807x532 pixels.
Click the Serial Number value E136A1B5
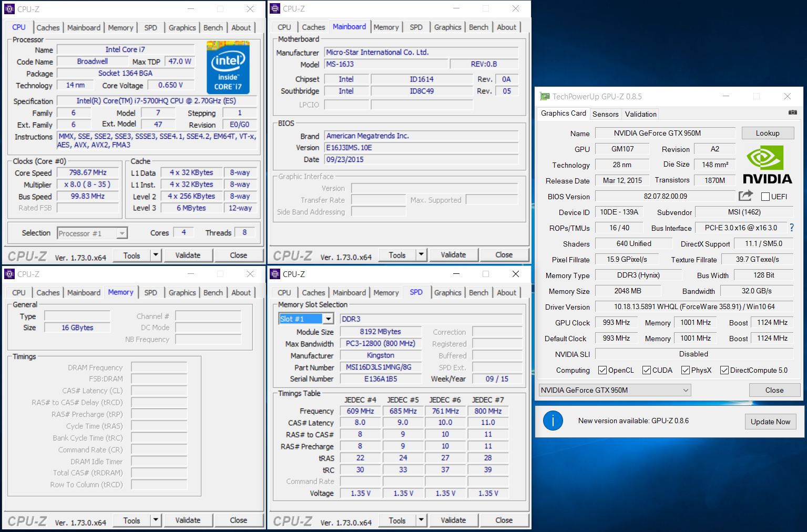pos(381,378)
